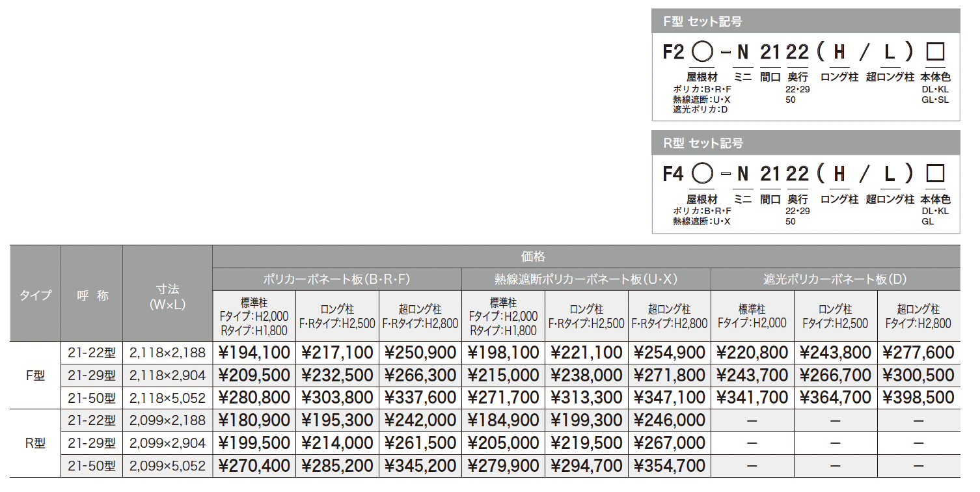Click the ポリカーボネート板(B･R･F) header
The width and height of the screenshot is (980, 492).
click(337, 279)
